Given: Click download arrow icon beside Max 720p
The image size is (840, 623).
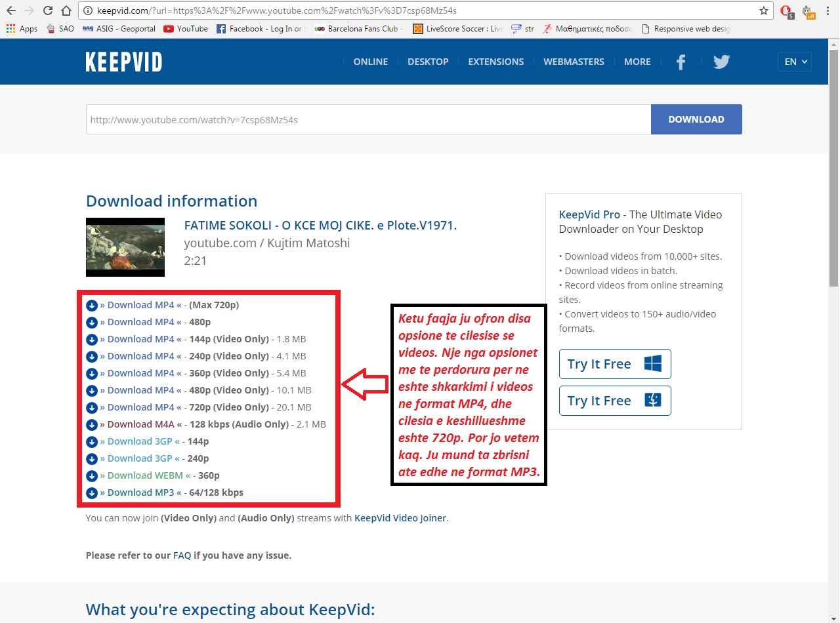Looking at the screenshot, I should point(92,305).
